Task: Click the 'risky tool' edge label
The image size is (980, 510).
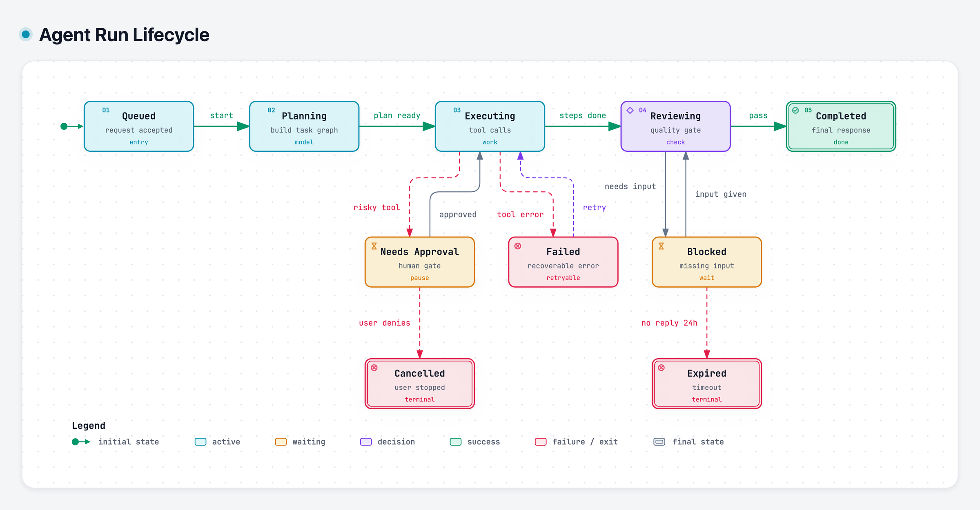Action: coord(376,207)
